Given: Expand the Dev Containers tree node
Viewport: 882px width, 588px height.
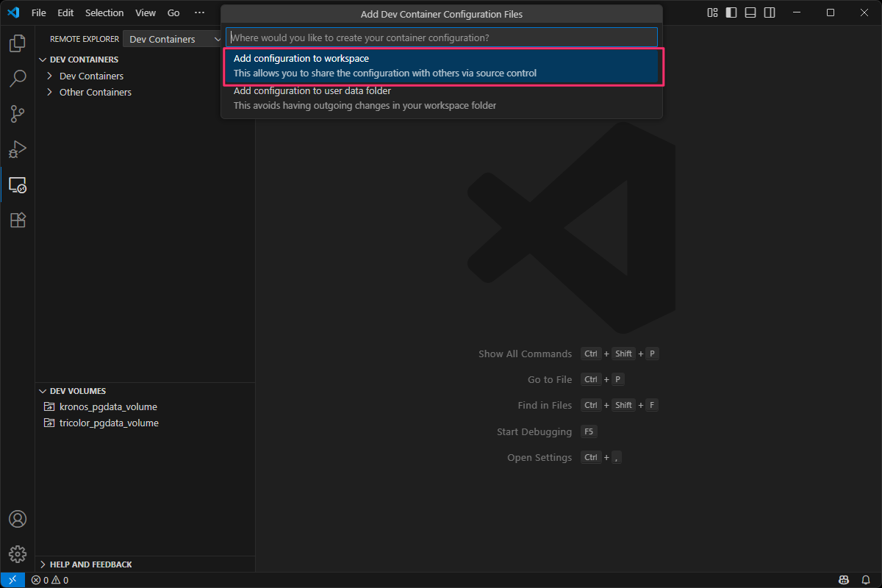Looking at the screenshot, I should pyautogui.click(x=50, y=76).
